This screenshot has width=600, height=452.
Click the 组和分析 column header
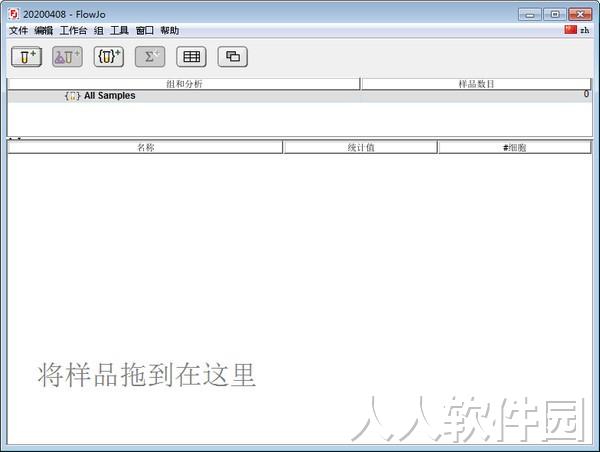click(184, 84)
